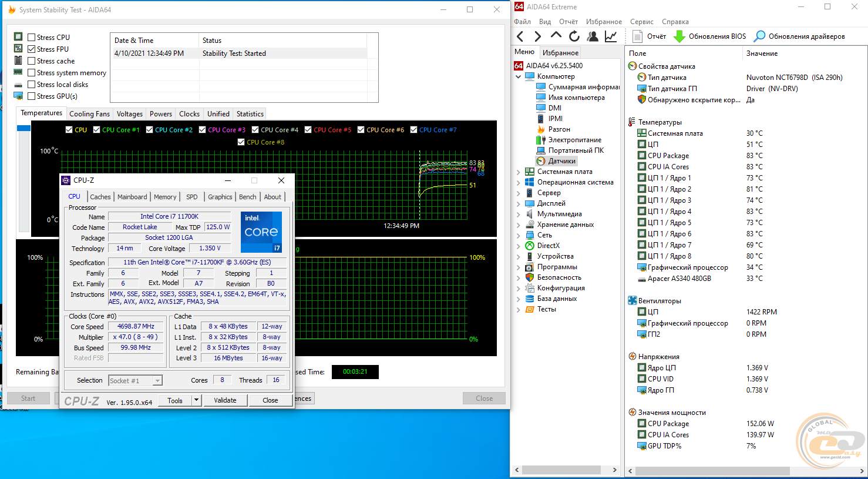Enable the Stress cache checkbox
868x479 pixels.
[x=32, y=61]
